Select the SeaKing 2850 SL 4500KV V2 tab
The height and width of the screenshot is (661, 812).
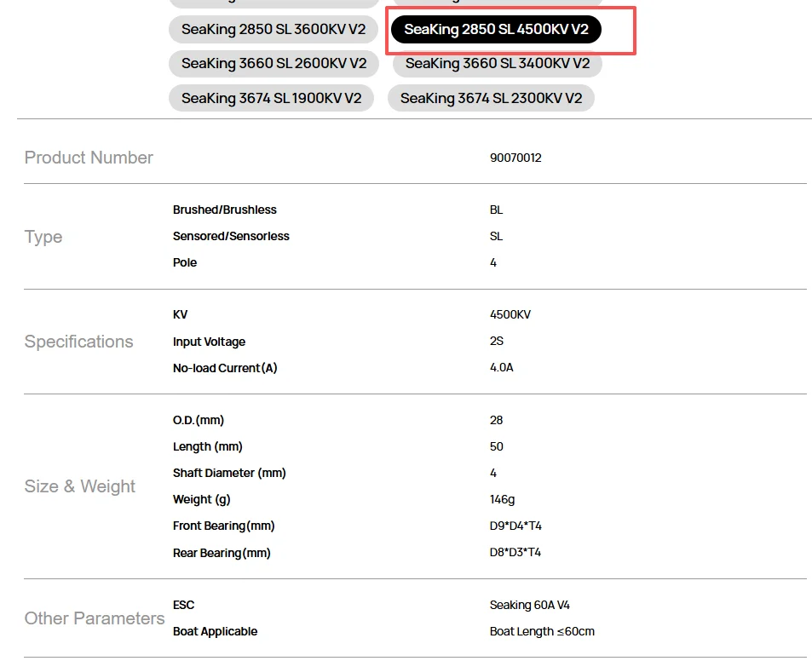click(x=496, y=30)
